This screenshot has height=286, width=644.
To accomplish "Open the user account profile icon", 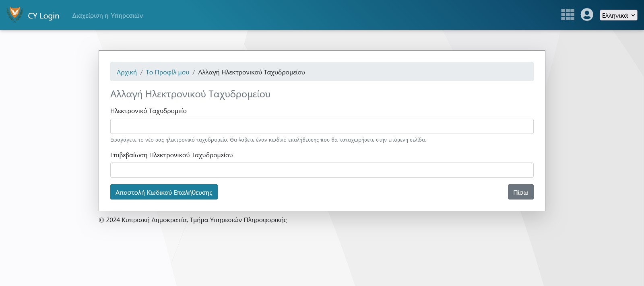I will pyautogui.click(x=587, y=15).
